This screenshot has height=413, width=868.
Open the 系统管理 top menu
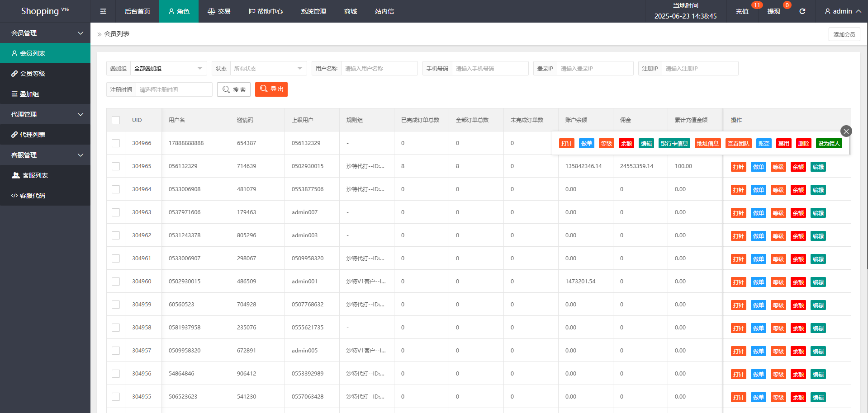click(x=313, y=11)
